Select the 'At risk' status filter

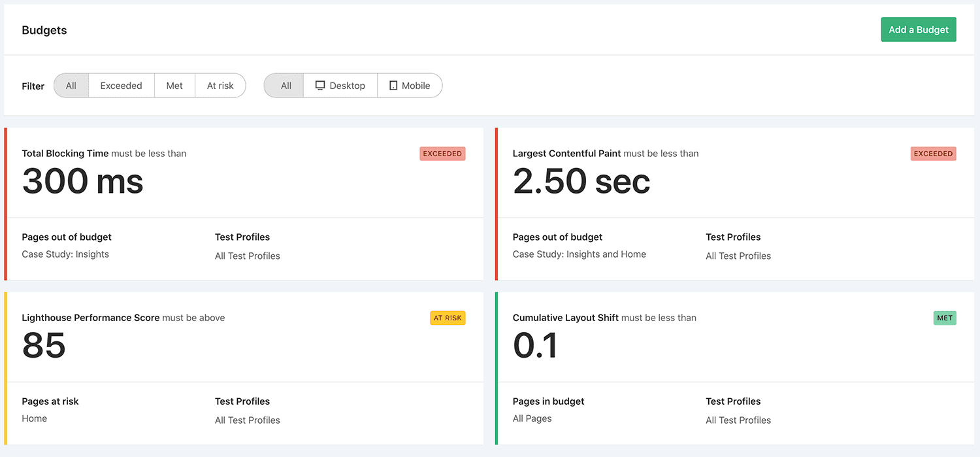[220, 85]
